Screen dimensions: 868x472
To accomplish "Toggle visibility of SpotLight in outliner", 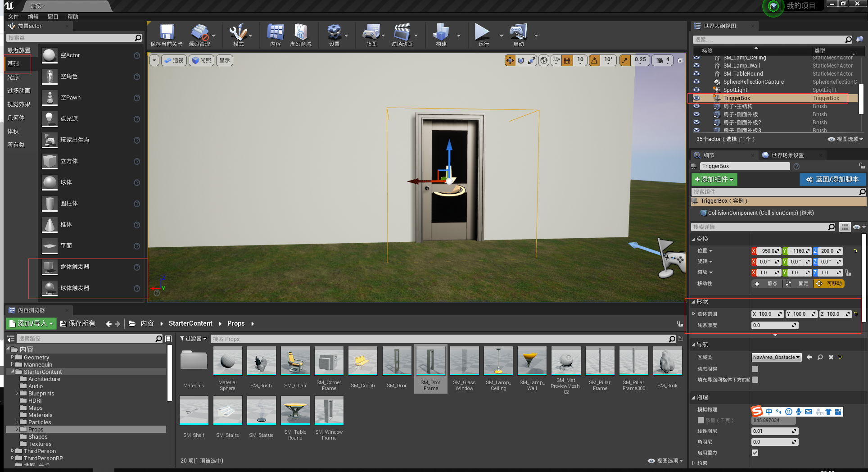I will point(696,90).
